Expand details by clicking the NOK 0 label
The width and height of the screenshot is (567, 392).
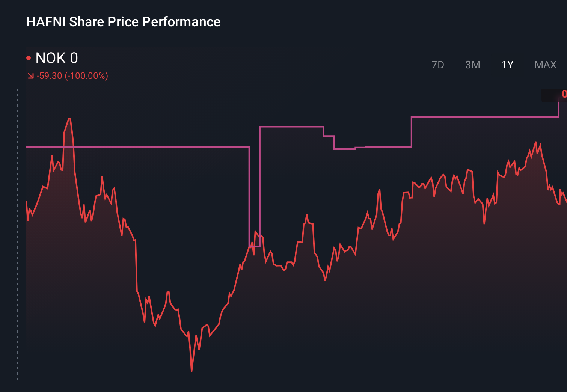(x=56, y=58)
